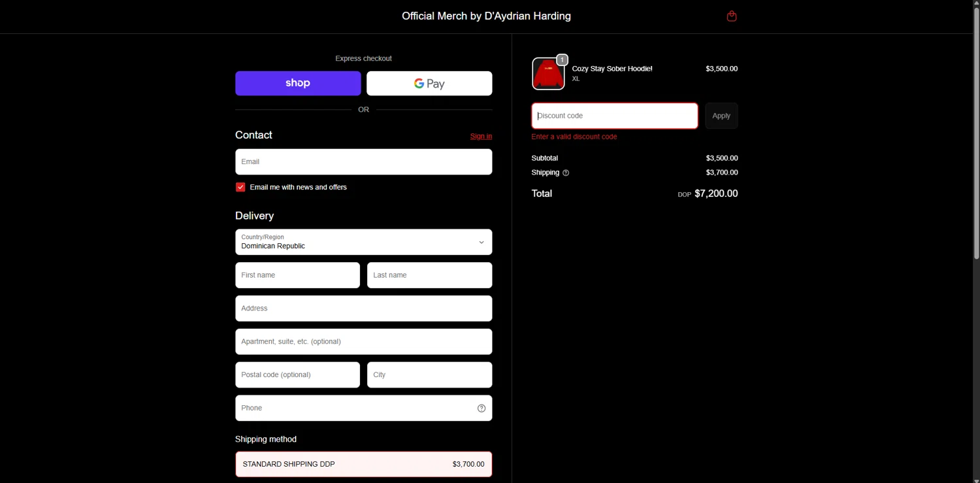Image resolution: width=980 pixels, height=483 pixels.
Task: Click the Shipping $3,700.00 value in summary
Action: coord(722,173)
